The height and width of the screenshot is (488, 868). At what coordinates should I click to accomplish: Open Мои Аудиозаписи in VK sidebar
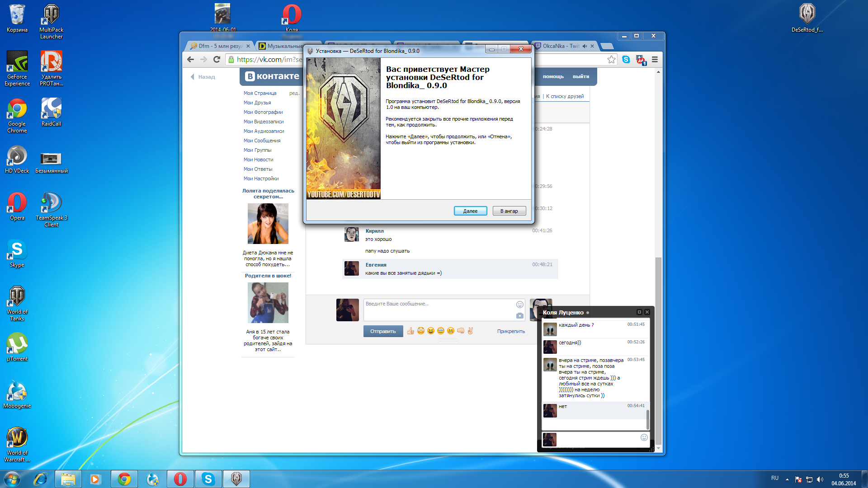[x=264, y=131]
